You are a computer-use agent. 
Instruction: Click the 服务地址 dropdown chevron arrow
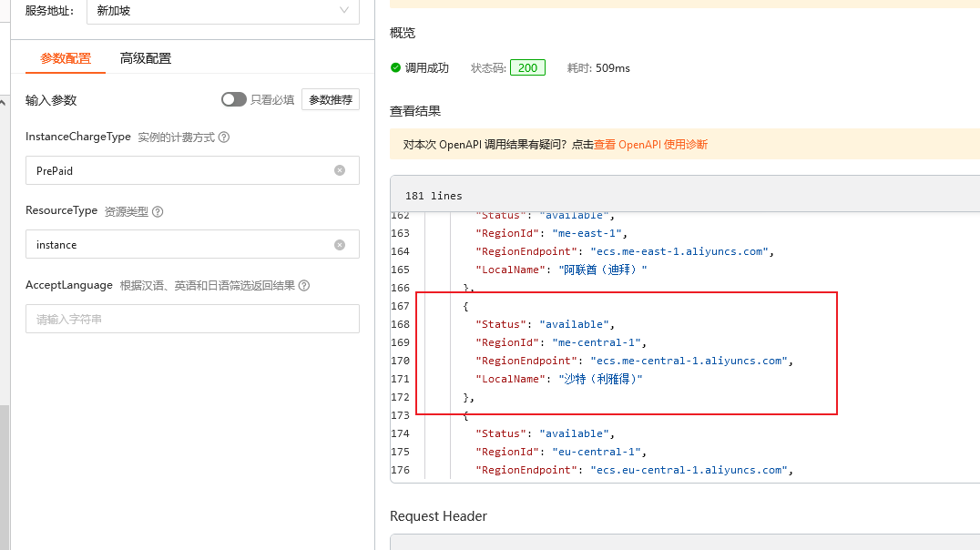pos(344,10)
